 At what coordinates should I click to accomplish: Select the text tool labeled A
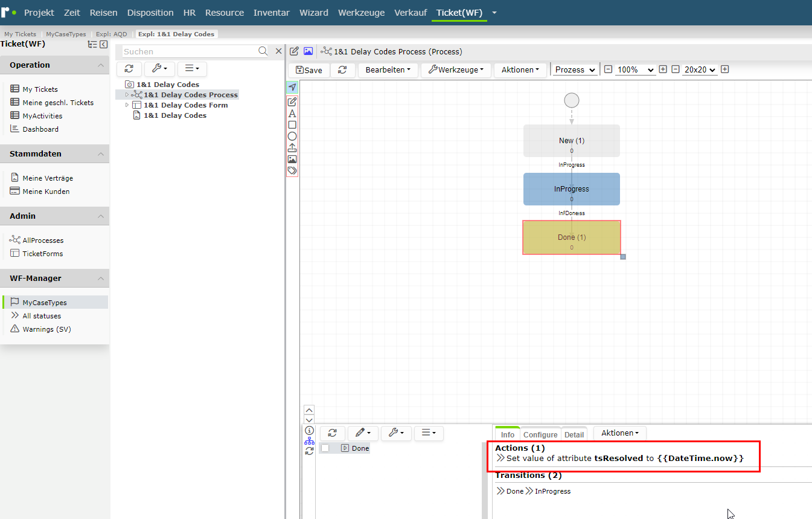pyautogui.click(x=292, y=114)
